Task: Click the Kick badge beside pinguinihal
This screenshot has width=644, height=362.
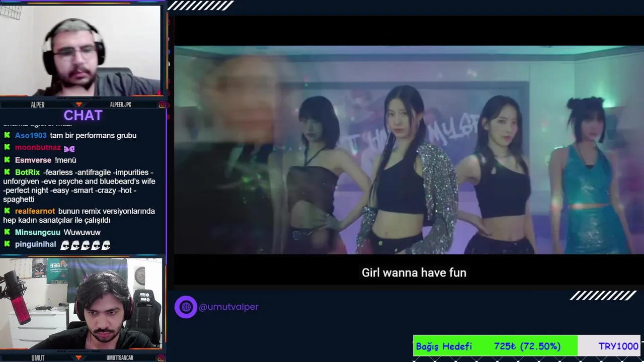Action: [7, 244]
